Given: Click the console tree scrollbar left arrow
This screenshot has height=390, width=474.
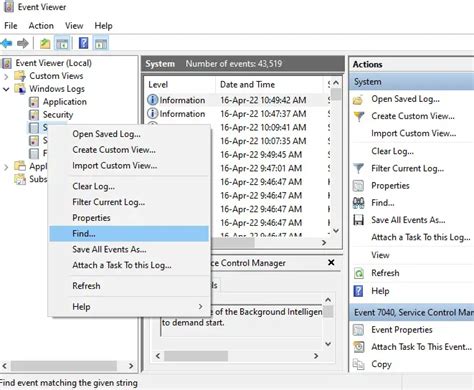Looking at the screenshot, I should tap(4, 366).
